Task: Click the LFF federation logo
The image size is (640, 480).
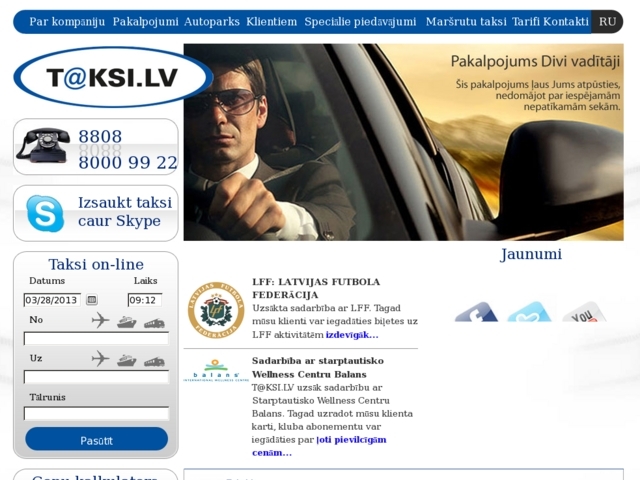Action: pyautogui.click(x=216, y=310)
